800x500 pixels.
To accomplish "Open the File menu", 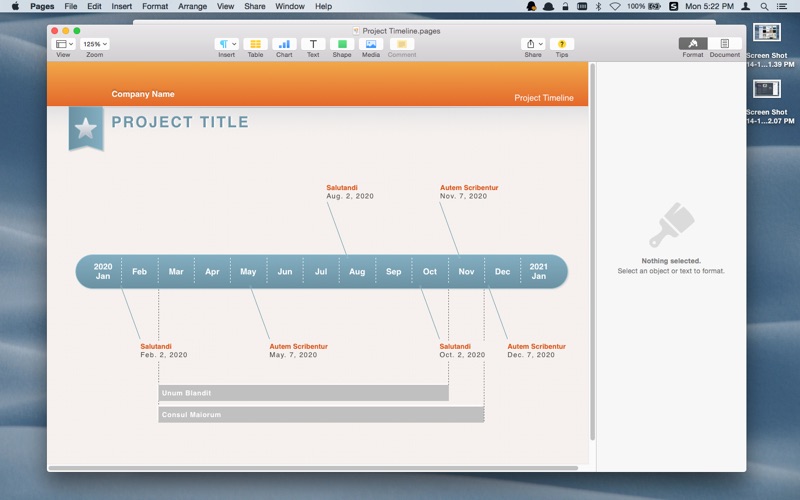I will click(x=71, y=6).
